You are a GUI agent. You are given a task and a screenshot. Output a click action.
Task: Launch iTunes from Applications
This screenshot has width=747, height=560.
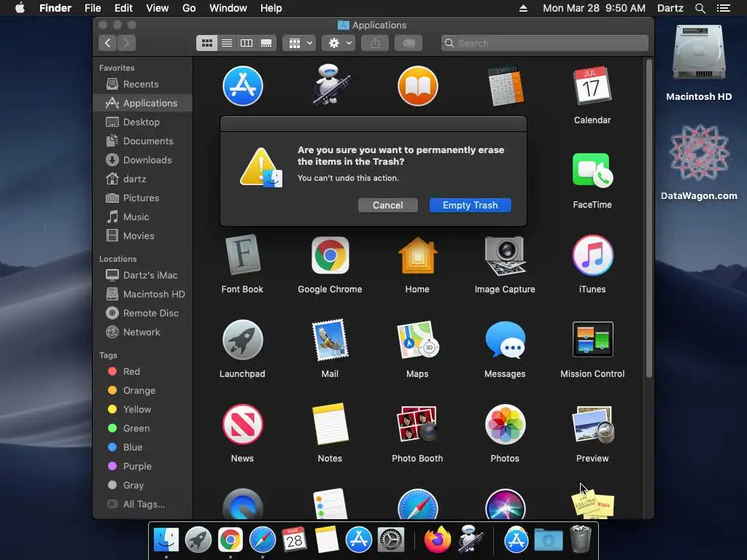coord(592,256)
